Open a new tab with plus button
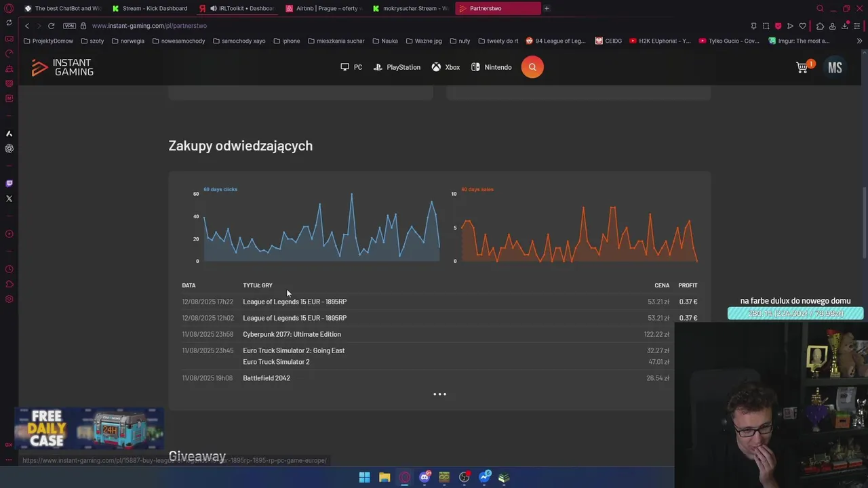 tap(547, 8)
